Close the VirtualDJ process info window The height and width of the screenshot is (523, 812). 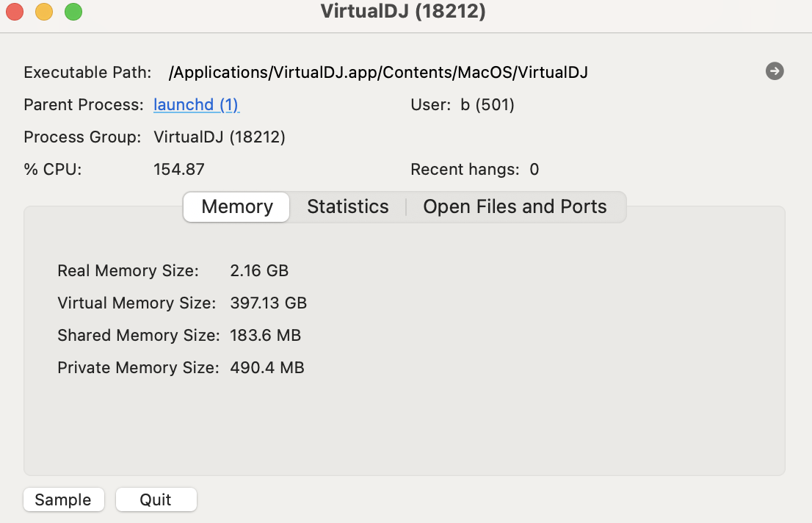tap(15, 12)
